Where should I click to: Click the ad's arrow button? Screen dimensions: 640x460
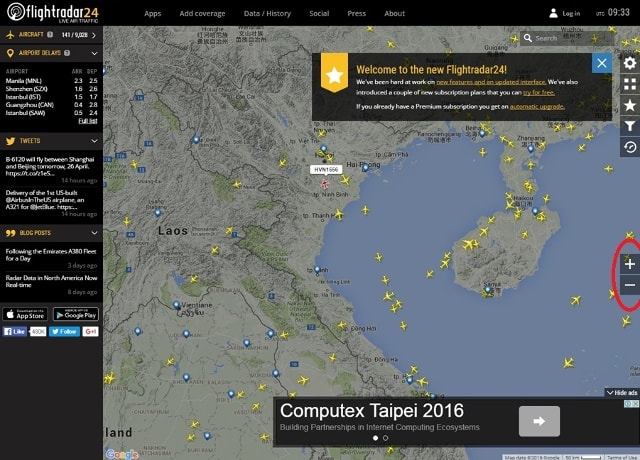tap(539, 421)
